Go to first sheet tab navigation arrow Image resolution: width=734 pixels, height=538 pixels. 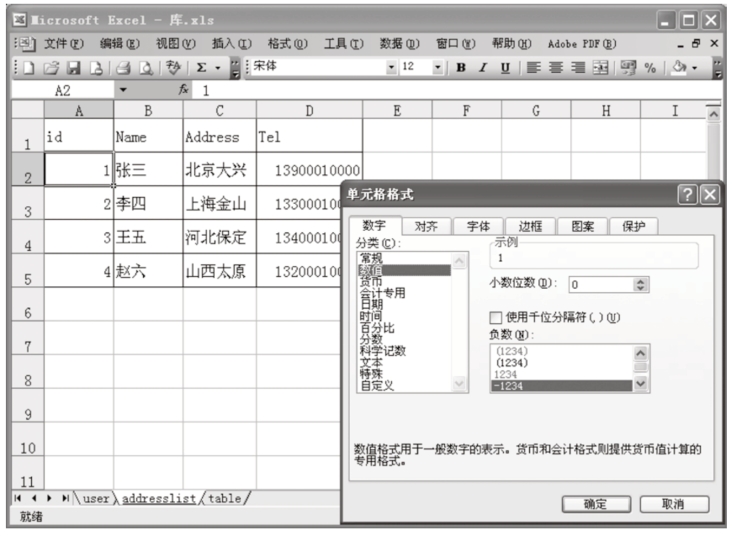coord(18,498)
